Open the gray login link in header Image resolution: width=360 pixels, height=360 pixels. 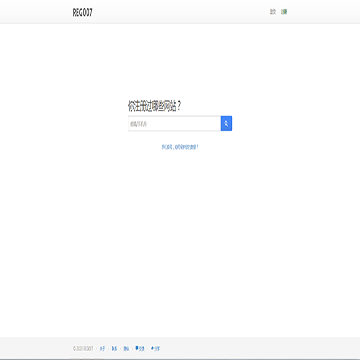[273, 12]
